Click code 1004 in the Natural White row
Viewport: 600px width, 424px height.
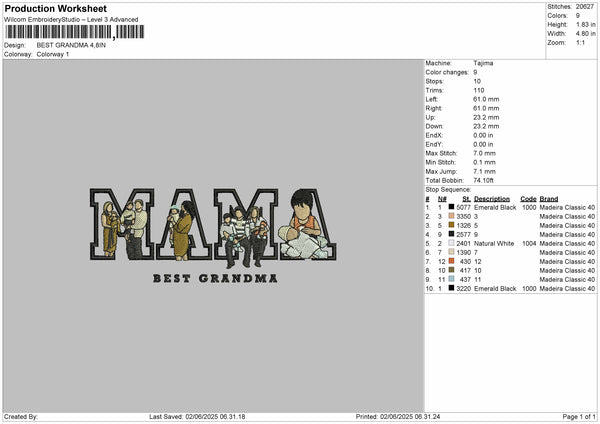tap(529, 243)
